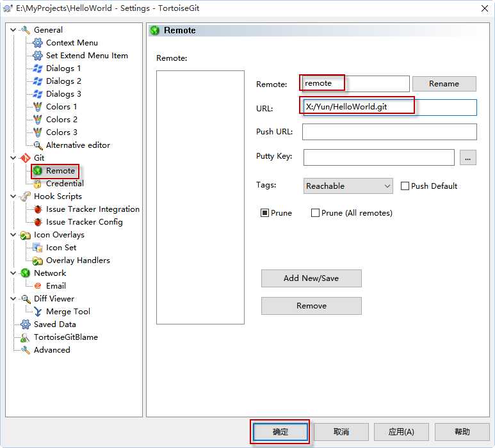495x448 pixels.
Task: Click the Icon Set icon
Action: 38,248
